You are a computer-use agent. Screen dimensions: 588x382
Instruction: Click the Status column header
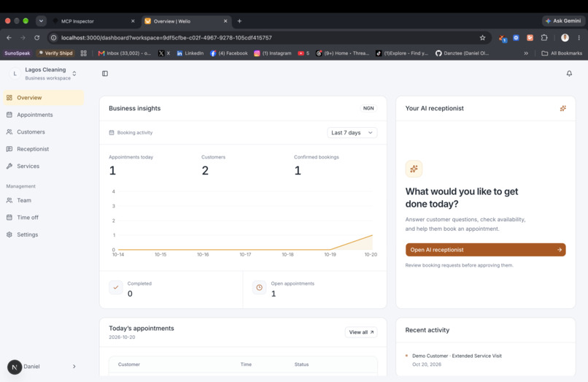(x=301, y=364)
